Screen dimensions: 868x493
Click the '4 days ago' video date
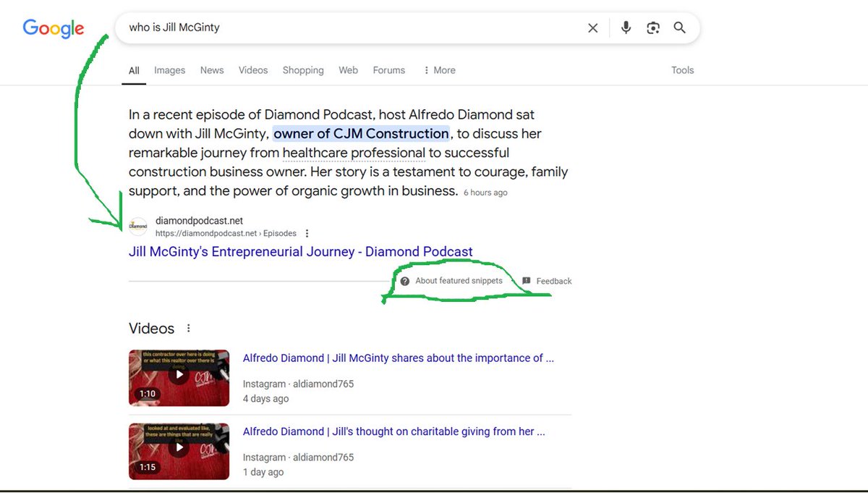pos(265,399)
